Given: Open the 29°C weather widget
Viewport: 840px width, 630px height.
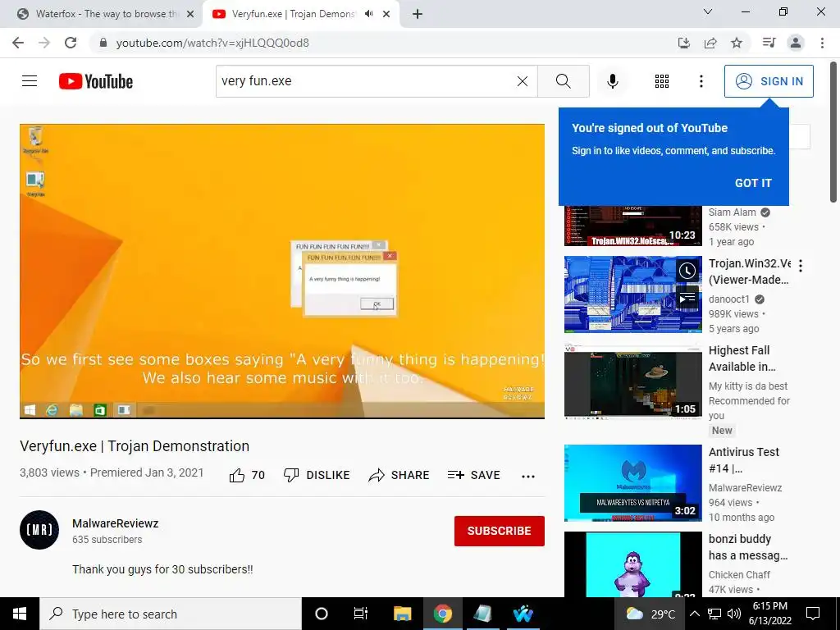Looking at the screenshot, I should pos(651,614).
